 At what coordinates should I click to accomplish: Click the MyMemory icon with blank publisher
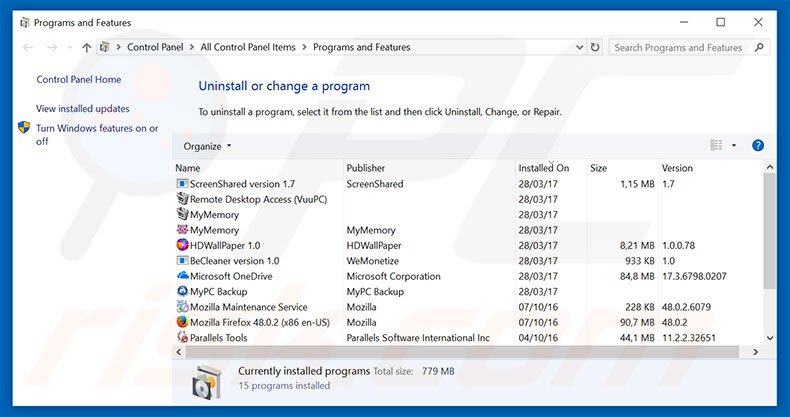(x=182, y=215)
